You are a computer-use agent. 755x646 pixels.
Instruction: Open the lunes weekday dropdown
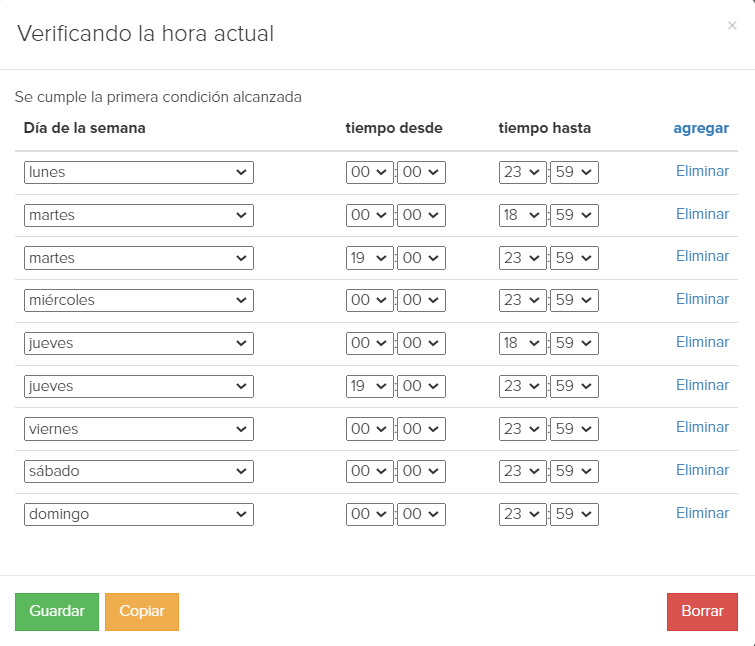pyautogui.click(x=139, y=172)
